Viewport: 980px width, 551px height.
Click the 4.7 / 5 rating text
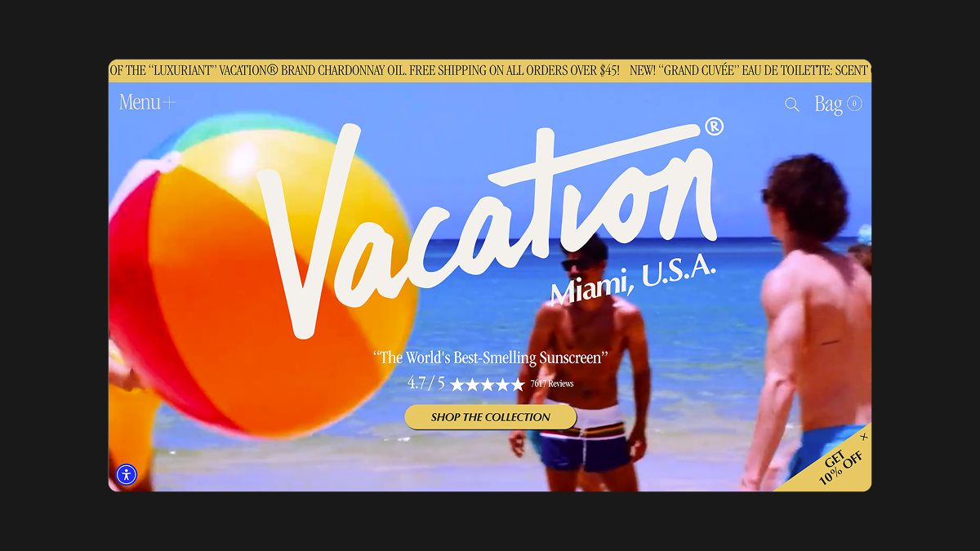pyautogui.click(x=426, y=383)
